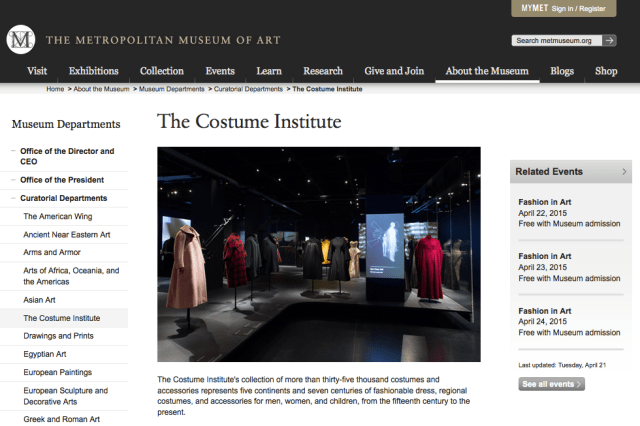Open the Fashion in Art April 22 event
This screenshot has height=426, width=640.
(x=547, y=203)
